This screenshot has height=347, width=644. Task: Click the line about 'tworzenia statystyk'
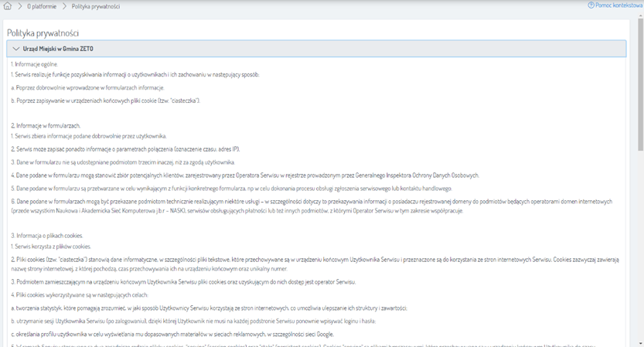tap(232, 308)
